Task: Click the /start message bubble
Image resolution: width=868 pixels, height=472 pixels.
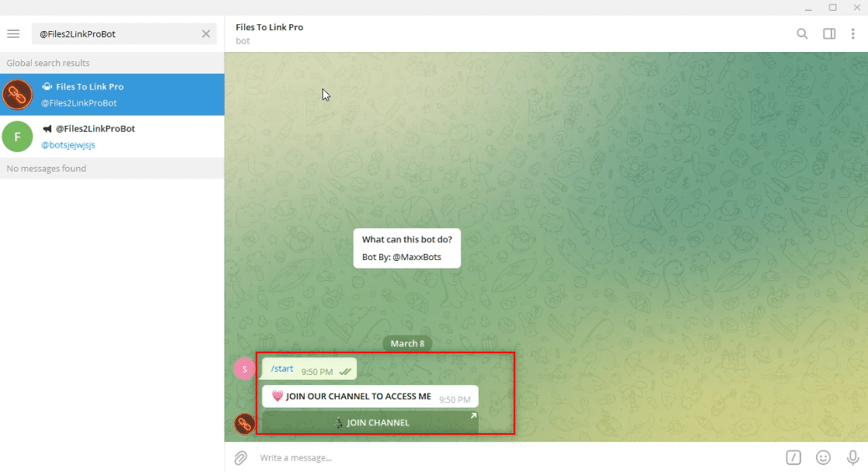Action: click(x=281, y=368)
